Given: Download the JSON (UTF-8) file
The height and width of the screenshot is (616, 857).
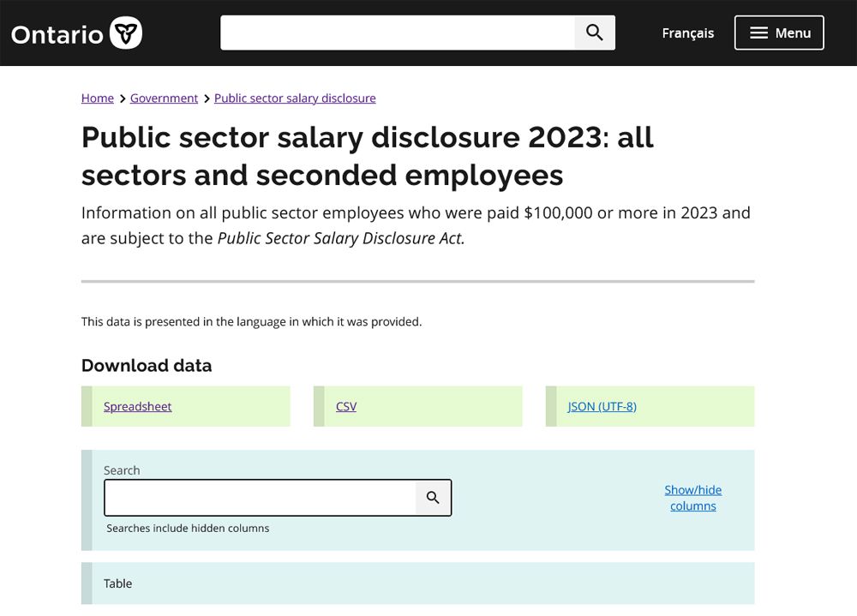Looking at the screenshot, I should click(x=602, y=407).
